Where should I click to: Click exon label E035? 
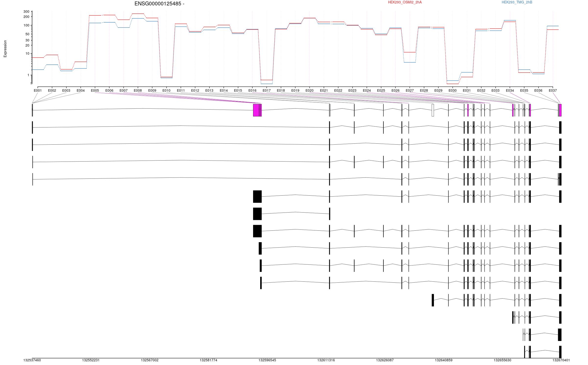pyautogui.click(x=524, y=90)
